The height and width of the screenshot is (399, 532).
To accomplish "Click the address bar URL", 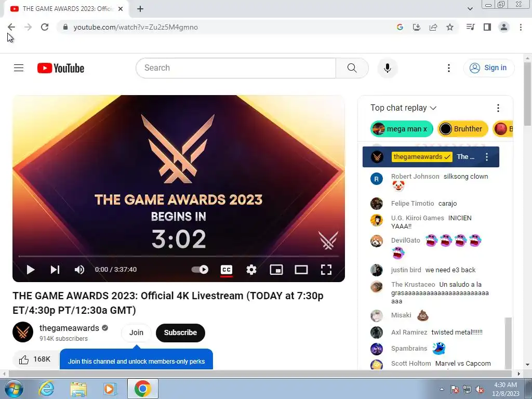I will click(136, 27).
